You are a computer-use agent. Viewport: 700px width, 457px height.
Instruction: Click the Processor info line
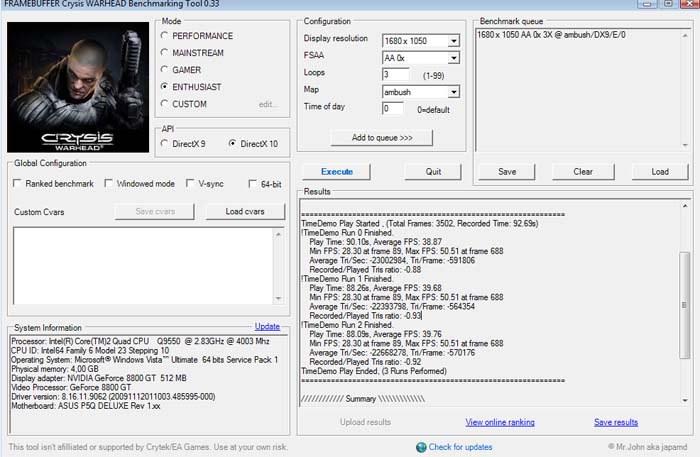point(141,341)
